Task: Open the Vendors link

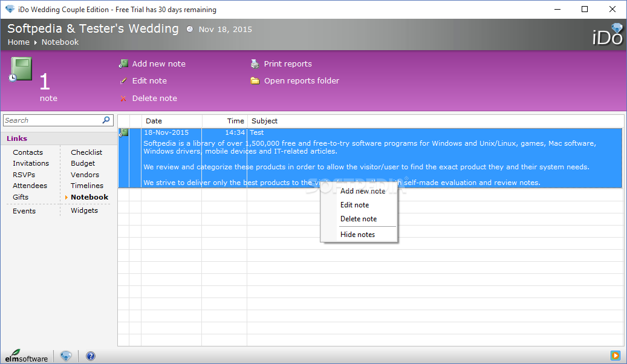Action: pos(85,175)
